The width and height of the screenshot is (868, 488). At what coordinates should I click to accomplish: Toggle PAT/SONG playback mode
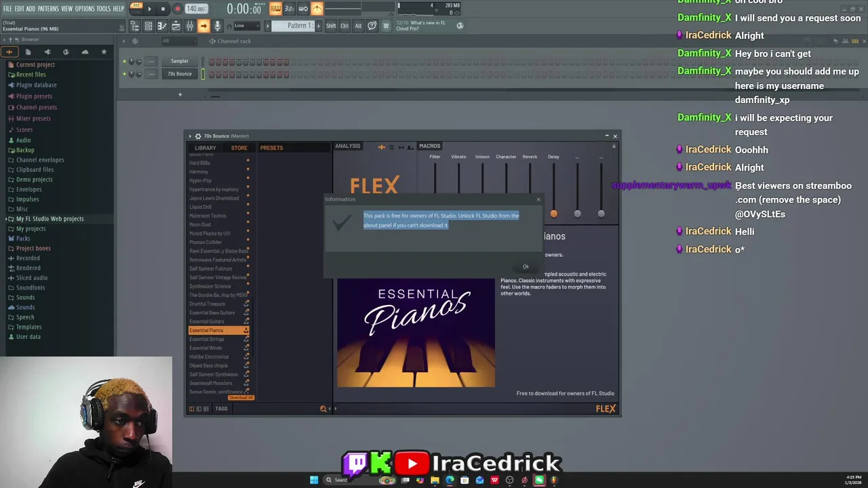(136, 8)
